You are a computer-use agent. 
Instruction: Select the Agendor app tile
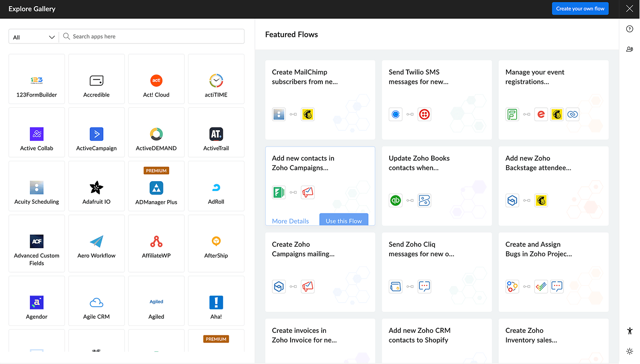pos(37,301)
